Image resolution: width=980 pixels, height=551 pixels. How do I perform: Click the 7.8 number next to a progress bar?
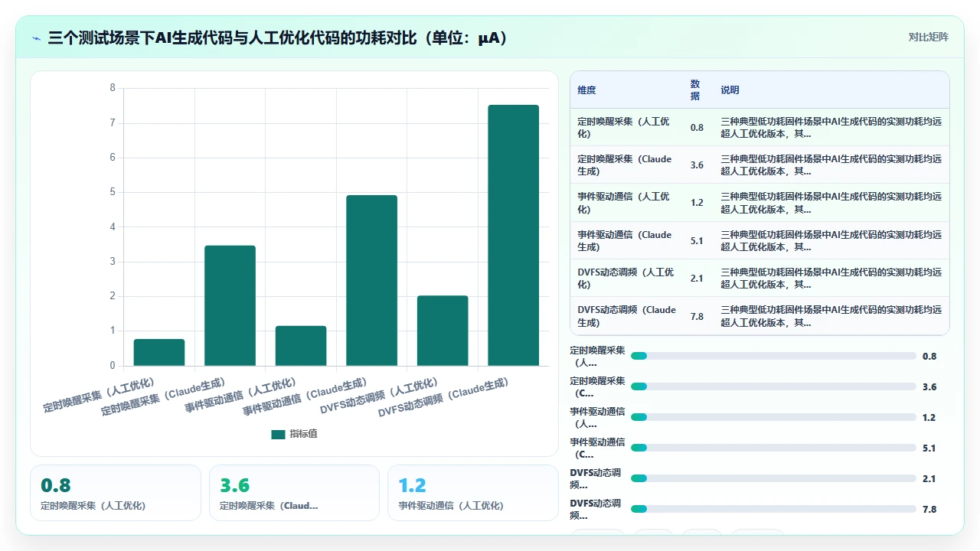929,509
